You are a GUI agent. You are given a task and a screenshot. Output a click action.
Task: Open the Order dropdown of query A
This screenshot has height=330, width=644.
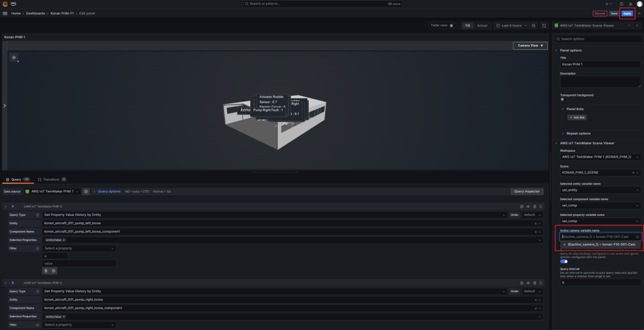click(533, 215)
